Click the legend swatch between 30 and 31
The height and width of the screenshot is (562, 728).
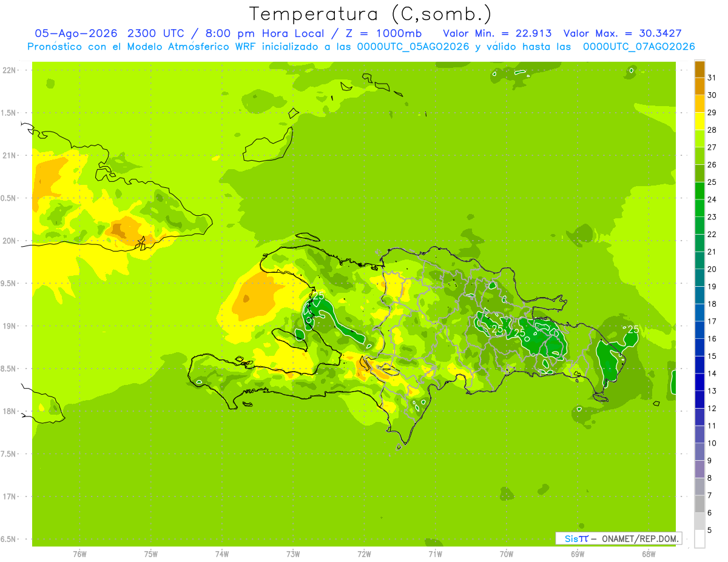(x=699, y=86)
